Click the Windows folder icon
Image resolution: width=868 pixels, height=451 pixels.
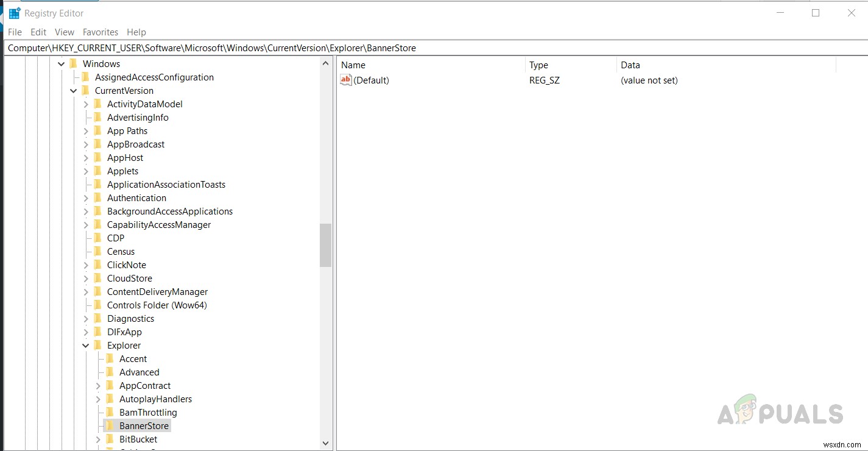(x=73, y=63)
